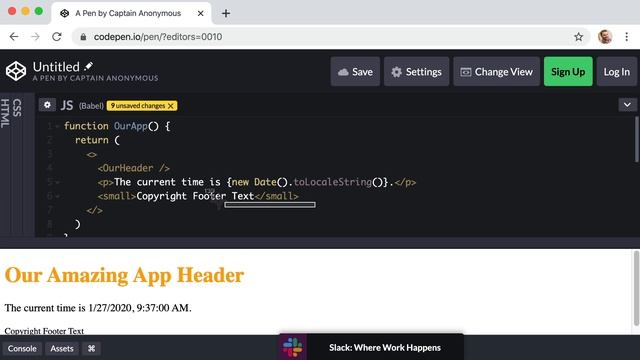Edit the pen title with the pencil icon
The width and height of the screenshot is (640, 360).
[x=89, y=66]
